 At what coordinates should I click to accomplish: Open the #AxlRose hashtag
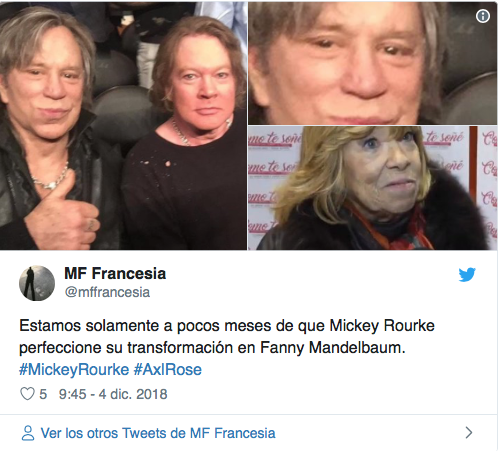click(168, 370)
